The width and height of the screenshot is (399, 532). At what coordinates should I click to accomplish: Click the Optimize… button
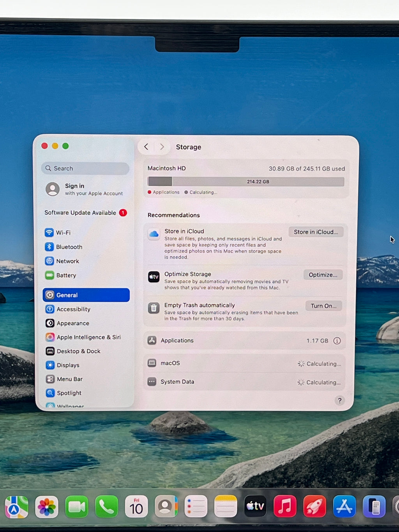pyautogui.click(x=323, y=275)
